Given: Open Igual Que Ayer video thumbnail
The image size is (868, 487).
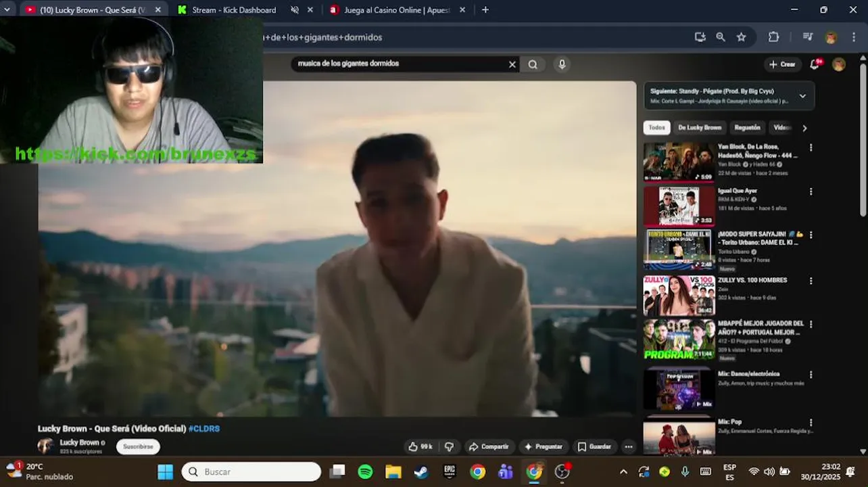Looking at the screenshot, I should point(679,206).
